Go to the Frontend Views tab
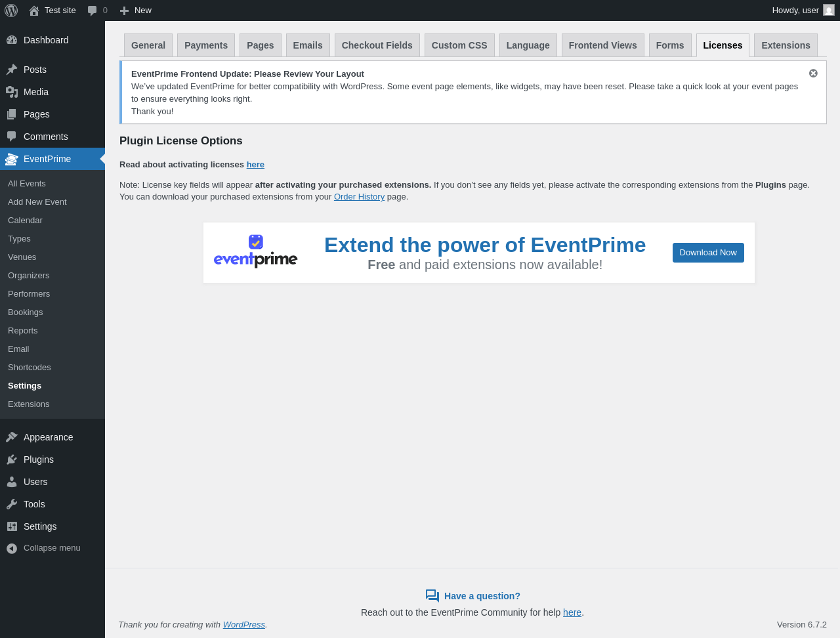Viewport: 840px width, 638px height. [603, 45]
